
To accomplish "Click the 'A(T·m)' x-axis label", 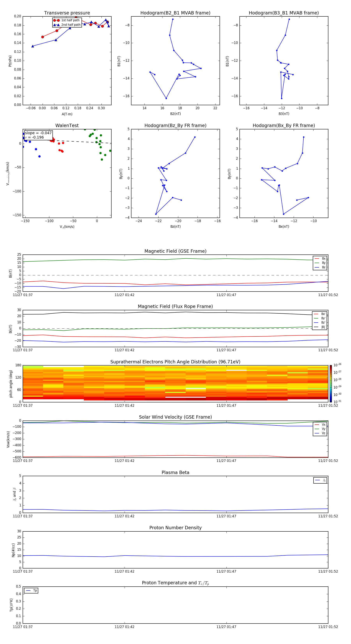I will [67, 114].
